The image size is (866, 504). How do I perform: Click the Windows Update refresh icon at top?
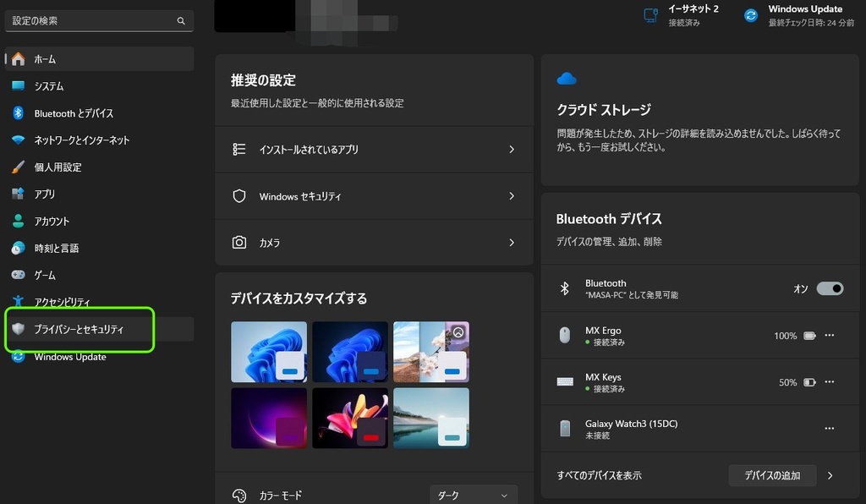pyautogui.click(x=751, y=15)
